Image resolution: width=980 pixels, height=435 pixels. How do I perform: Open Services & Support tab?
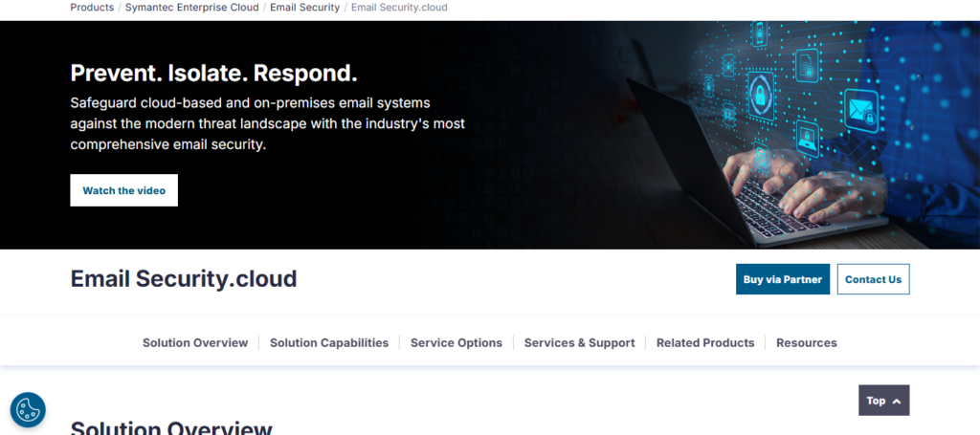(x=579, y=342)
